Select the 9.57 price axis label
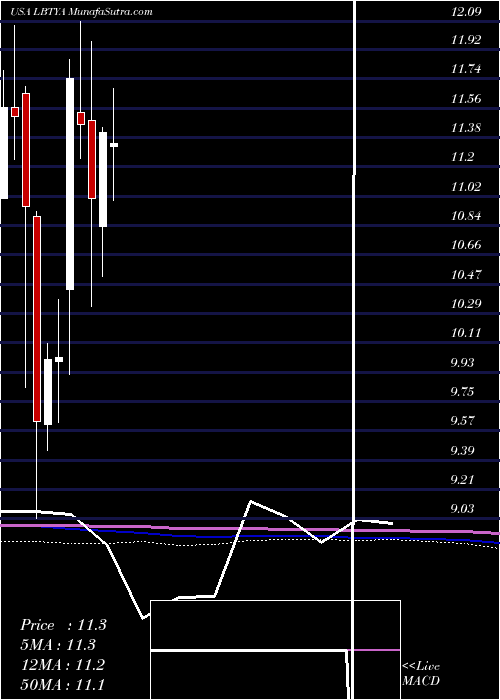 pos(462,421)
